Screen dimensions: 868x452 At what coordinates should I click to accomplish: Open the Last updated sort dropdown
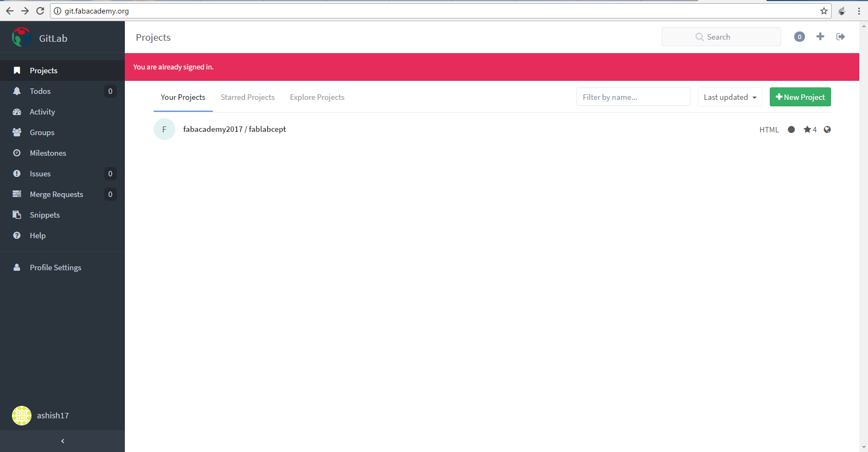[x=730, y=97]
